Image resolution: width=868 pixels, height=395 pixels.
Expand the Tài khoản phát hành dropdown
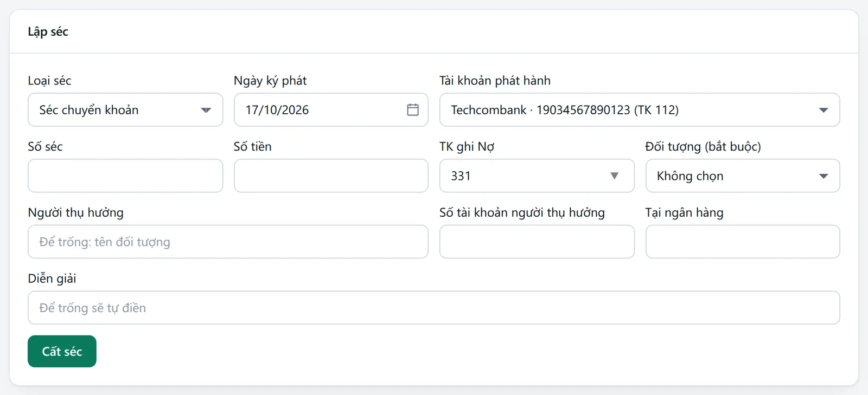point(640,109)
